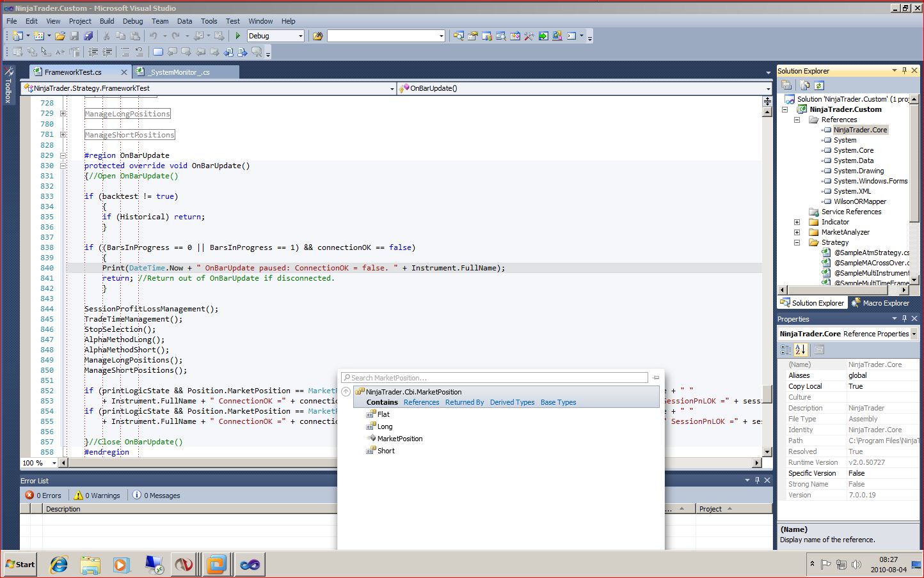Decrease line indent in the text editor toolbar
The image size is (924, 578).
[x=93, y=52]
